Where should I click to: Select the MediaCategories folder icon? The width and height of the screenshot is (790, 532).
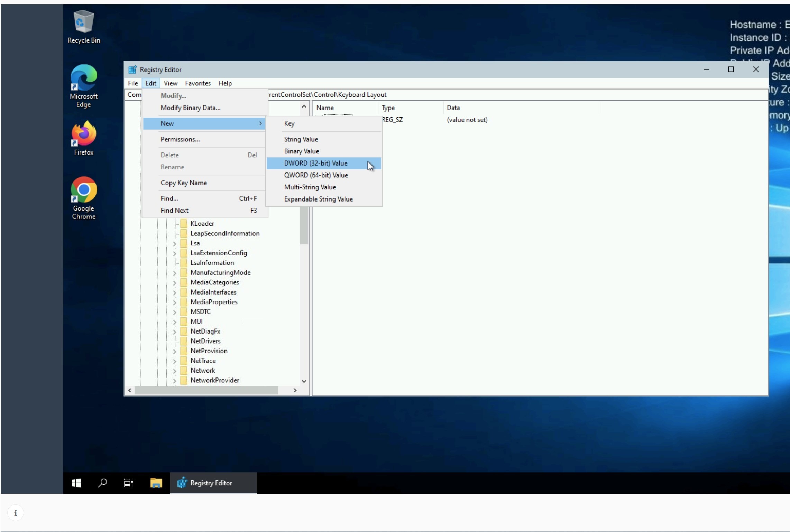click(x=184, y=282)
